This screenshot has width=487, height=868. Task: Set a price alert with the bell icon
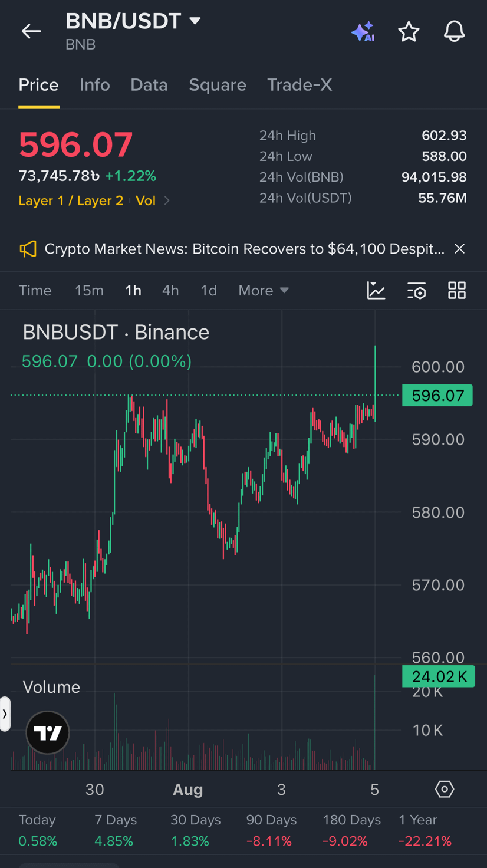[454, 31]
